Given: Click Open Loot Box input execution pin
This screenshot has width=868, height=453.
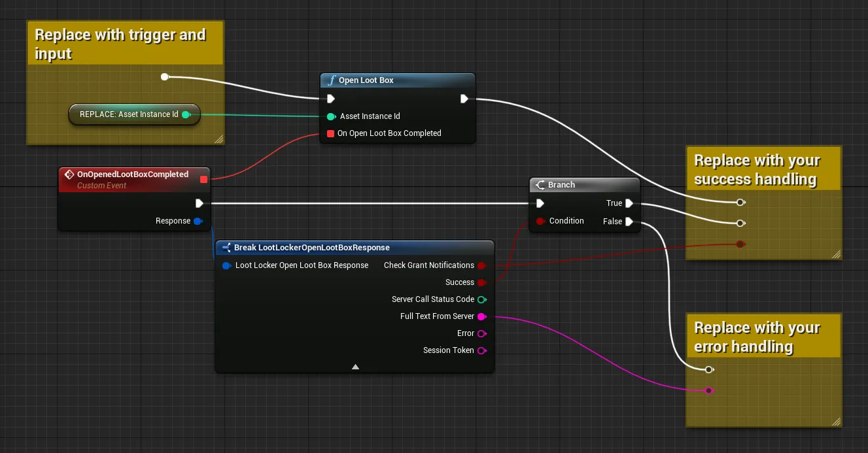Looking at the screenshot, I should point(331,99).
